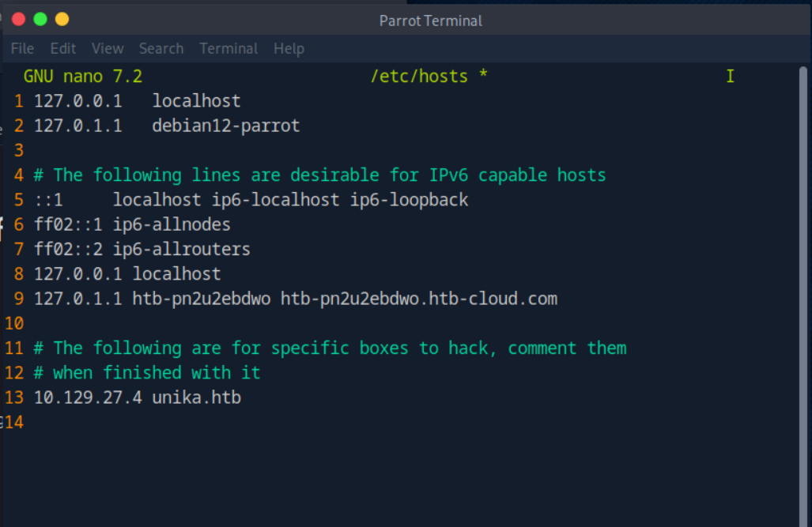The height and width of the screenshot is (527, 812).
Task: Open the Search menu
Action: 161,48
